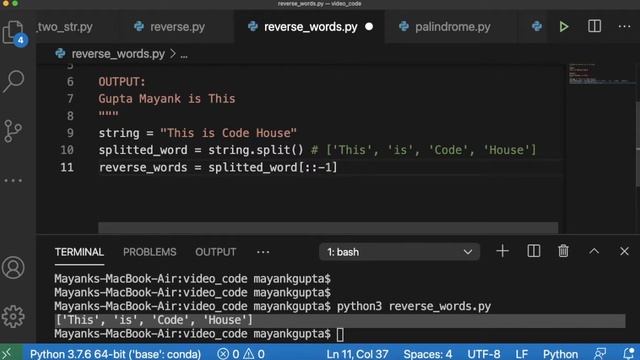Click line number 11 in gutter
Viewport: 640px width, 360px height.
[x=67, y=167]
